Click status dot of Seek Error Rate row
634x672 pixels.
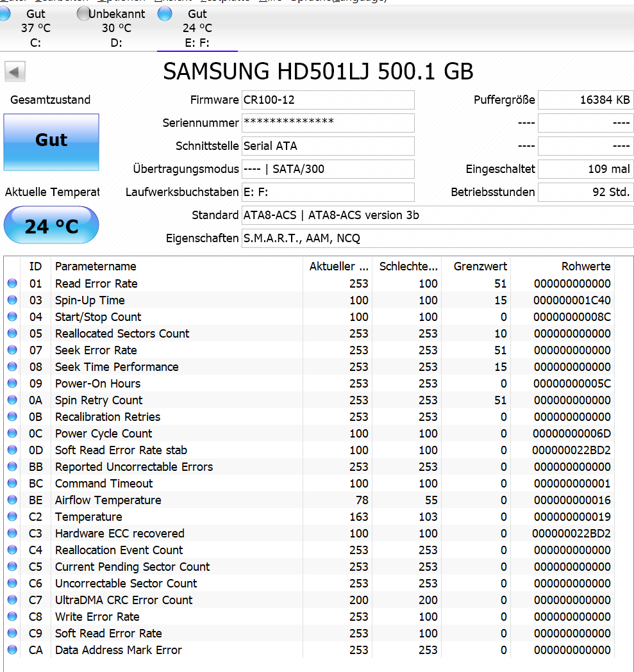[x=12, y=350]
